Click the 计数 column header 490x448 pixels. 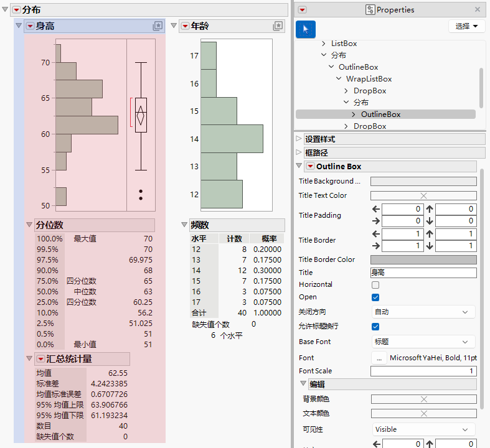click(234, 239)
